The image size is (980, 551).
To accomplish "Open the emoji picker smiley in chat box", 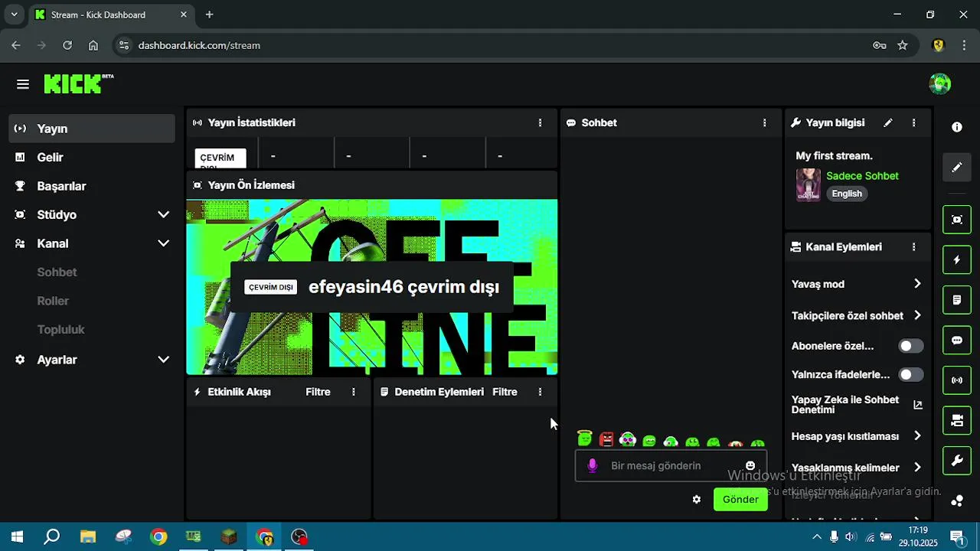I will click(x=750, y=465).
